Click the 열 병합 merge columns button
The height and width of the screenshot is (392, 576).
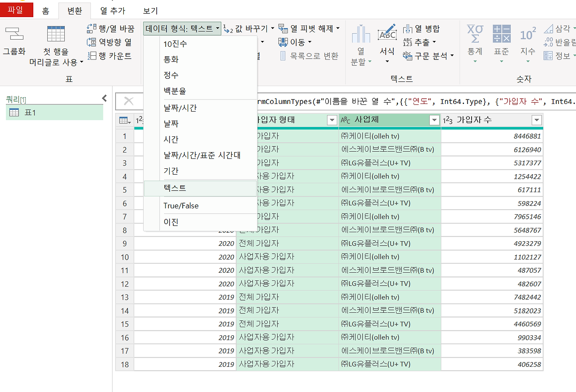pos(421,29)
